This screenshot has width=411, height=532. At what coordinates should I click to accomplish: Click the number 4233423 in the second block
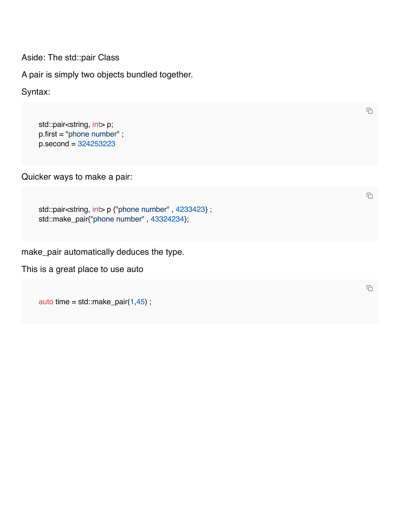[190, 209]
